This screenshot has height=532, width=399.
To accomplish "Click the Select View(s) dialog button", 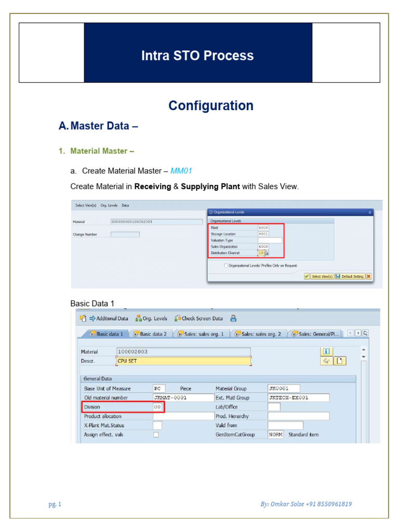I will (x=322, y=276).
